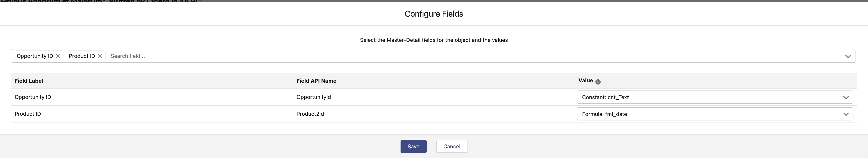Remove the Product ID pill

[100, 56]
